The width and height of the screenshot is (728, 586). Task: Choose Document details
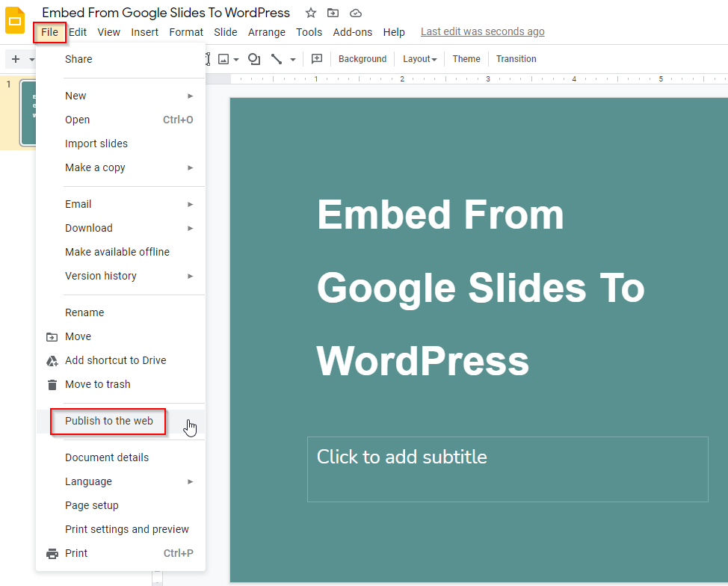(x=121, y=458)
